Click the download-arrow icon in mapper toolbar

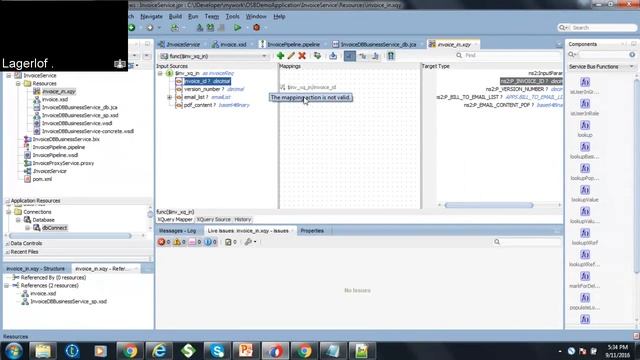(333, 56)
